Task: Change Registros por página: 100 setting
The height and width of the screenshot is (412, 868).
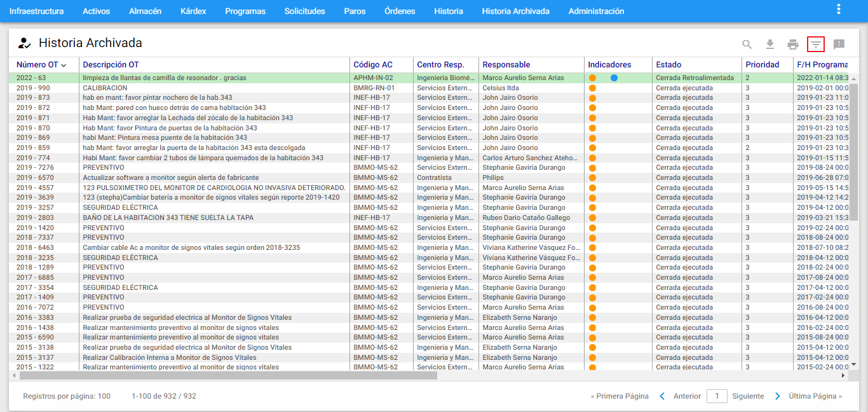Action: [x=67, y=396]
